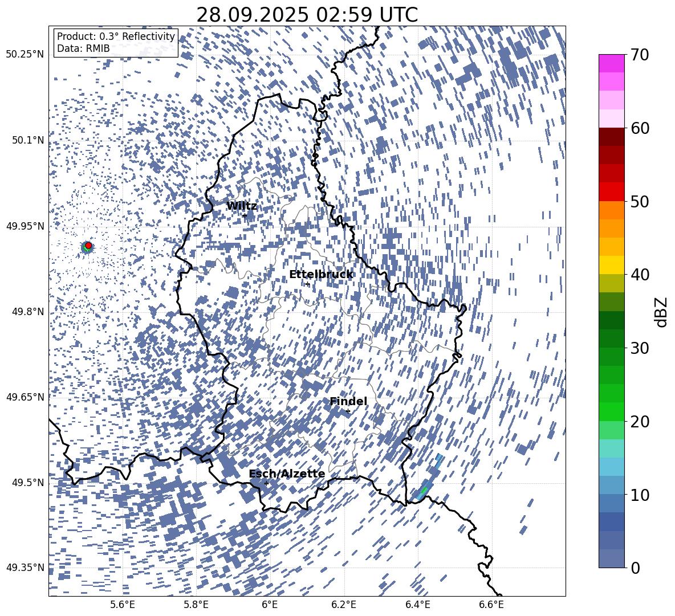
Task: Click the dBZ colorbar axis title
Action: point(661,312)
